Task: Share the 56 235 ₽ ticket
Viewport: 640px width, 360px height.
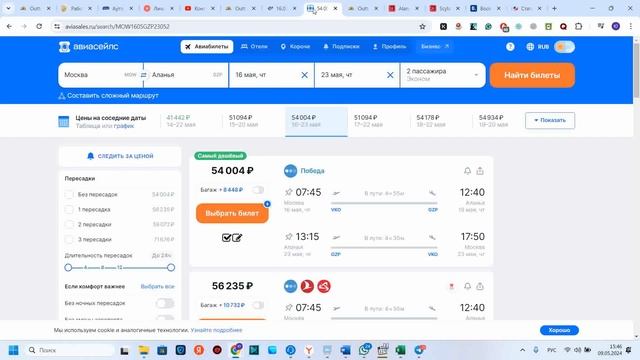Action: 480,286
